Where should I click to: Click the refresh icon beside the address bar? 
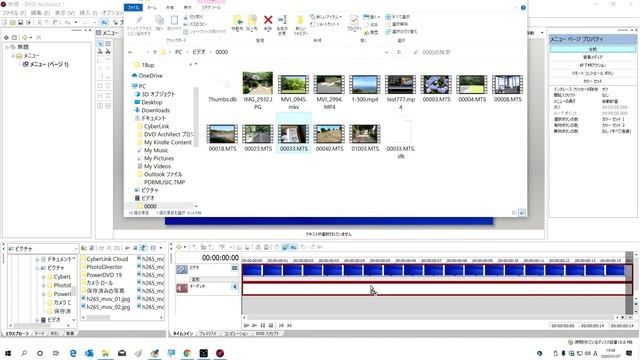(x=399, y=52)
